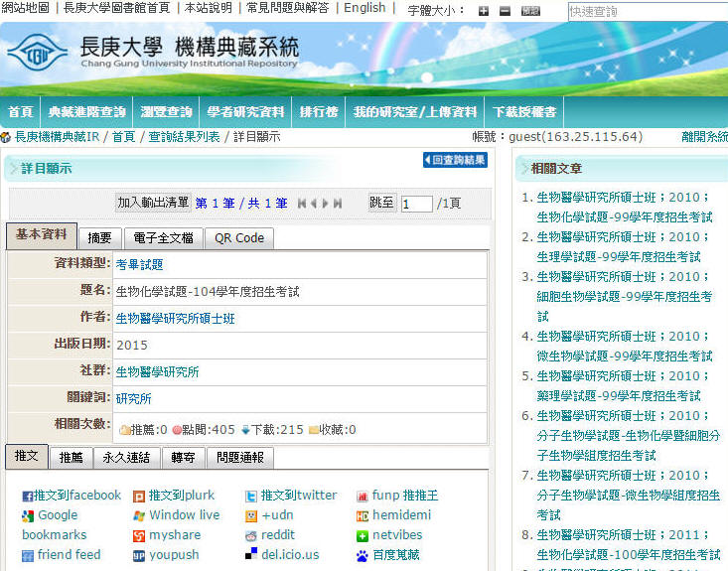Switch site language to English
Image resolution: width=728 pixels, height=571 pixels.
(x=364, y=8)
